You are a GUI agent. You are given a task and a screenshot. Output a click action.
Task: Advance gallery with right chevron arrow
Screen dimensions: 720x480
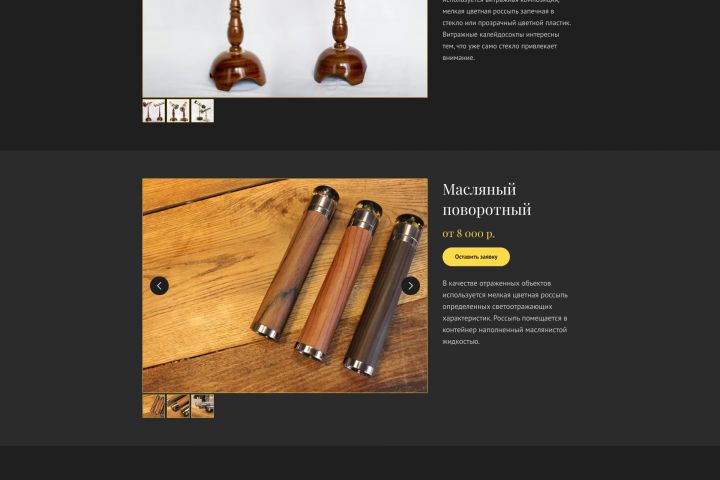point(411,286)
